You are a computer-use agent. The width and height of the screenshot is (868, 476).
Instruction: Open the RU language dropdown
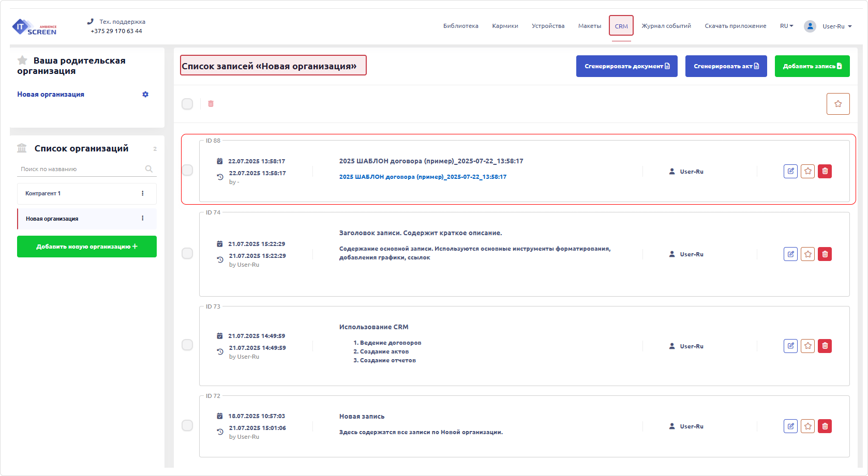(x=786, y=25)
